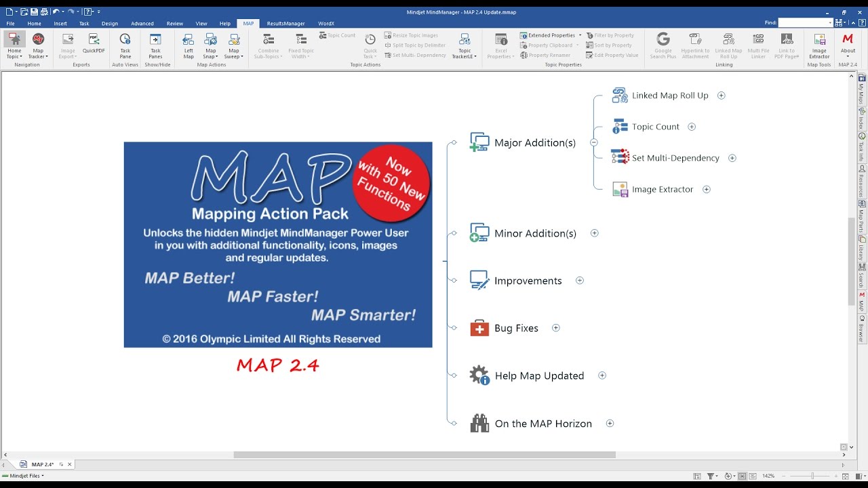Select the Bug Fixes topic
The image size is (868, 488).
point(516,328)
